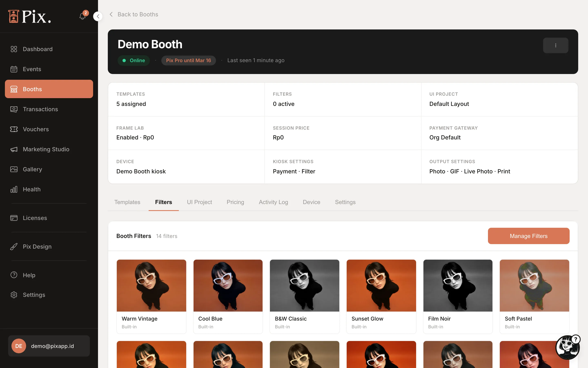This screenshot has height=368, width=588.
Task: Click the UI Project Default Layout card
Action: 499,99
